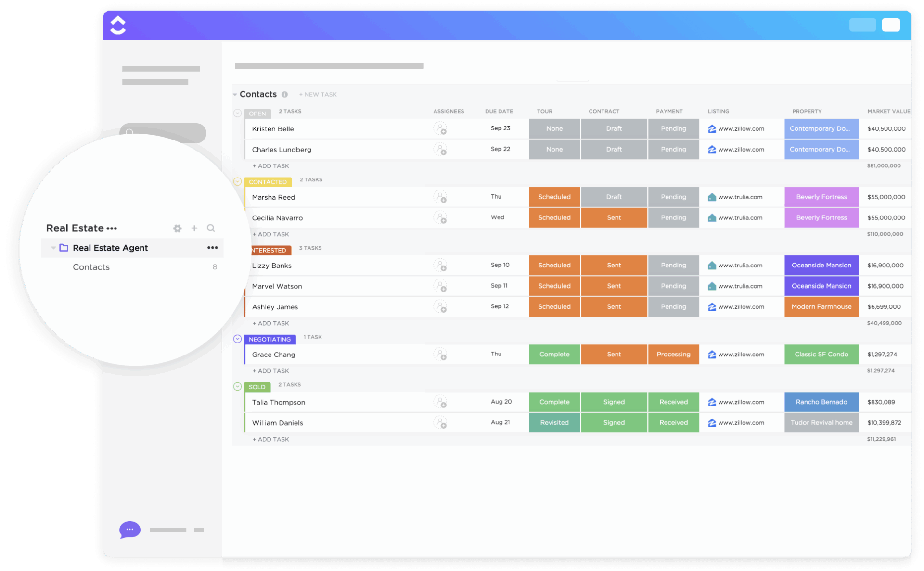This screenshot has height=571, width=924.
Task: Sort by Market Value column header
Action: [888, 111]
